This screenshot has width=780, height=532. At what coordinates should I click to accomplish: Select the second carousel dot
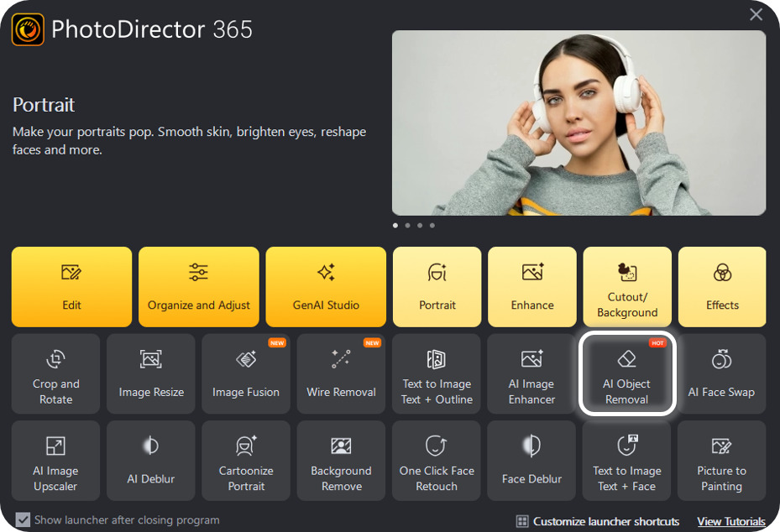[x=408, y=226]
